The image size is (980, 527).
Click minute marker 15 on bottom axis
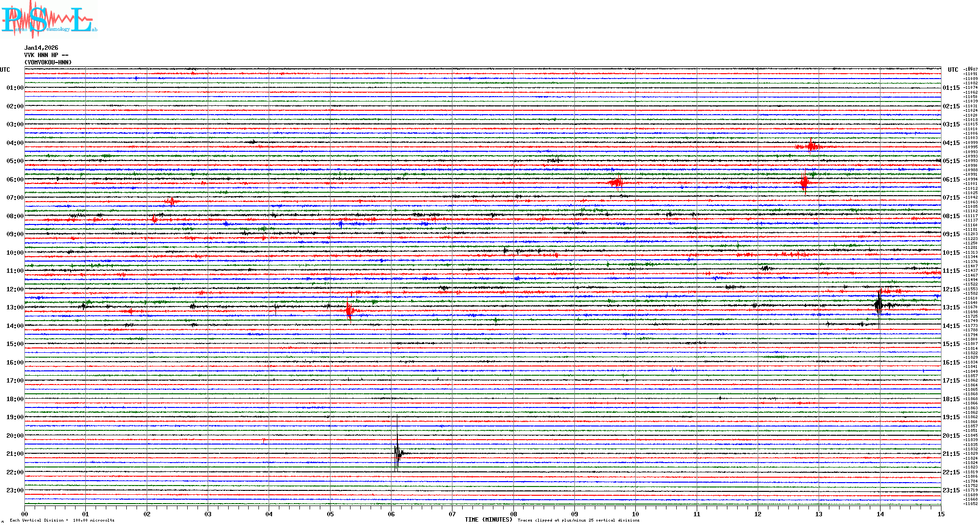tap(941, 514)
